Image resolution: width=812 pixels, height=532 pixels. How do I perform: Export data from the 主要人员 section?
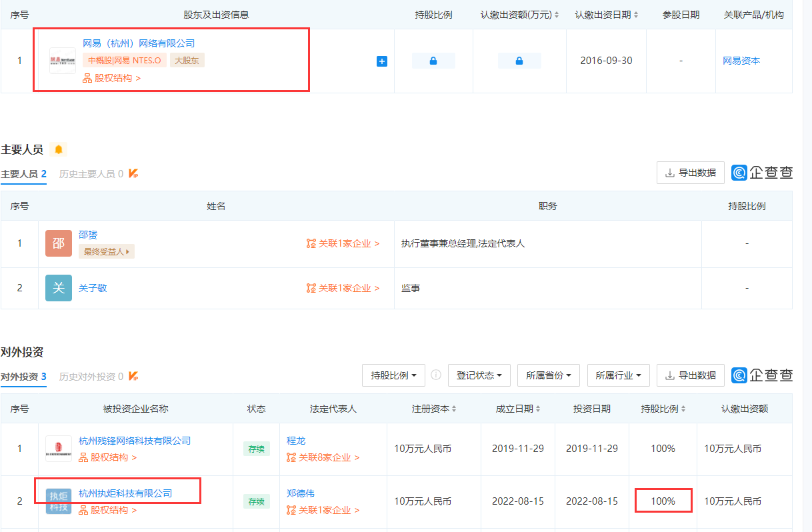[691, 173]
